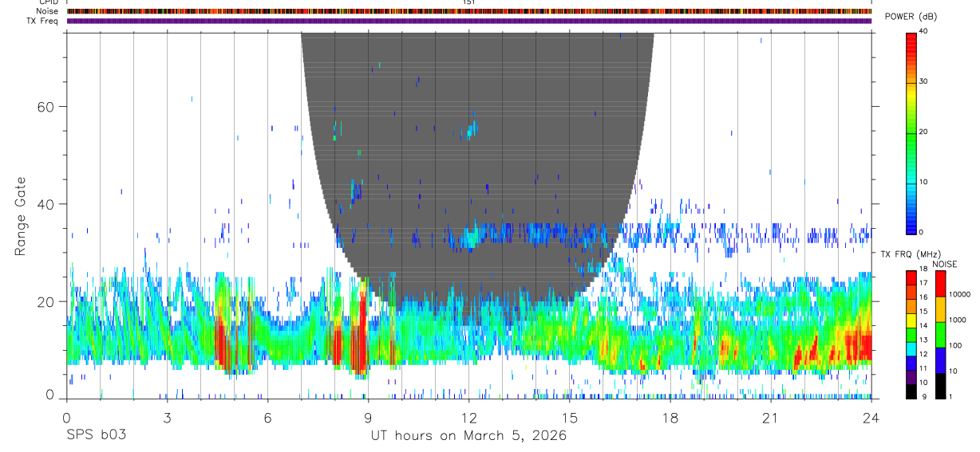Click the 1000 tick on the NOISE scale
The width and height of the screenshot is (980, 452).
point(957,320)
